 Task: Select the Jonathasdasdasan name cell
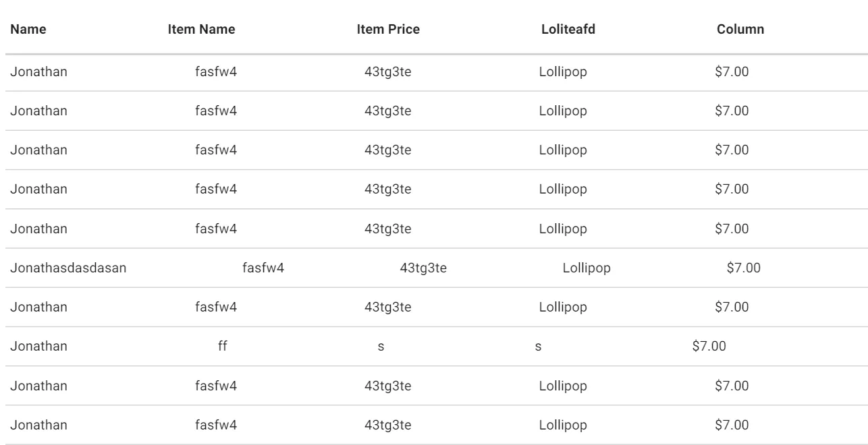[x=69, y=268]
